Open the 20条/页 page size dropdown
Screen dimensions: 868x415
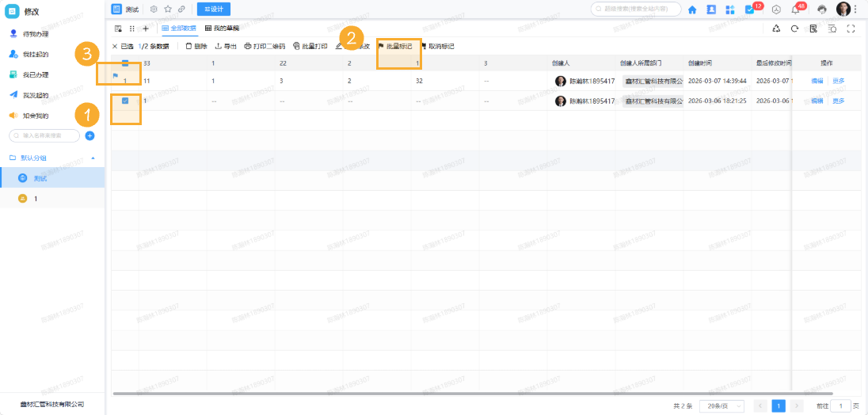(x=721, y=405)
